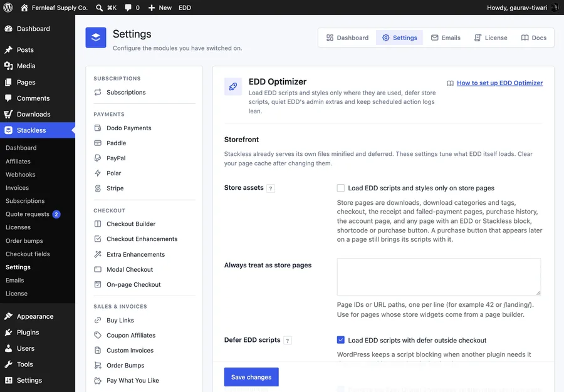Click the WordPress logo icon
Screen dimensions: 564x392
(x=8, y=8)
